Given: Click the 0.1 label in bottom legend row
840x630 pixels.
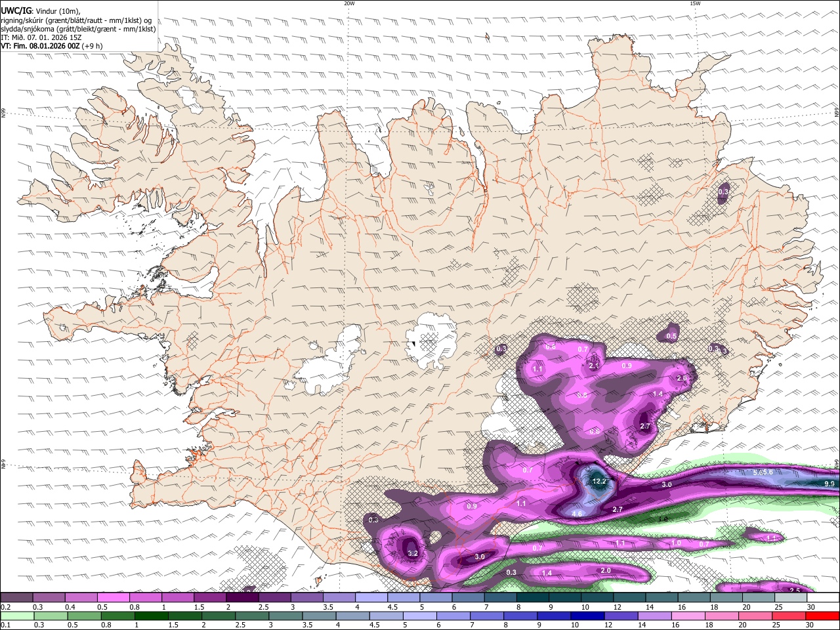Looking at the screenshot, I should tap(5, 625).
